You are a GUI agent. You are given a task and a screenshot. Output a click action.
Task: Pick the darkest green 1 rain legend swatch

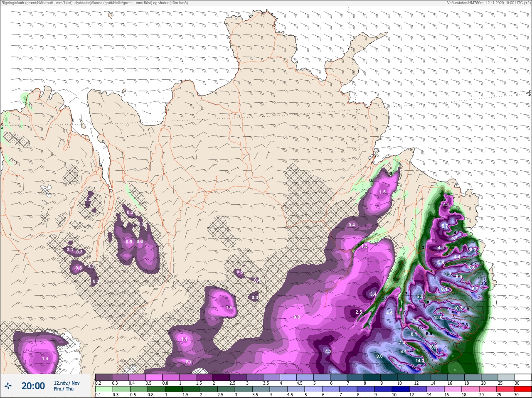tap(174, 389)
